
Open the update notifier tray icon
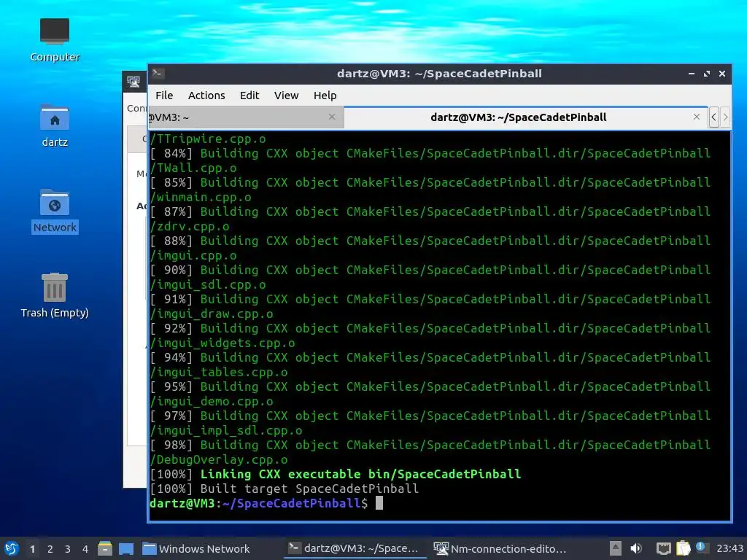click(x=702, y=548)
